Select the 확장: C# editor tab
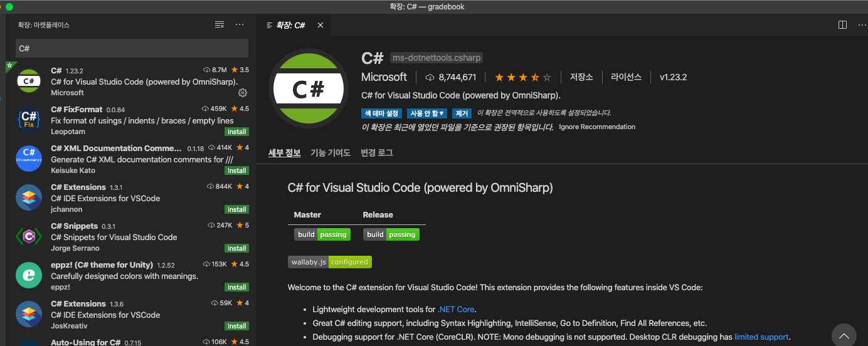Screen dimensions: 868x346 point(293,25)
